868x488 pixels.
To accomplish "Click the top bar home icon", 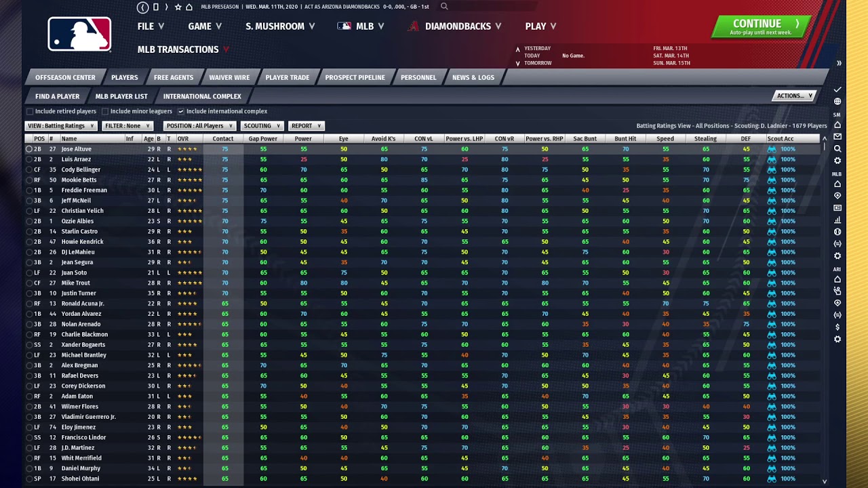I will 189,7.
